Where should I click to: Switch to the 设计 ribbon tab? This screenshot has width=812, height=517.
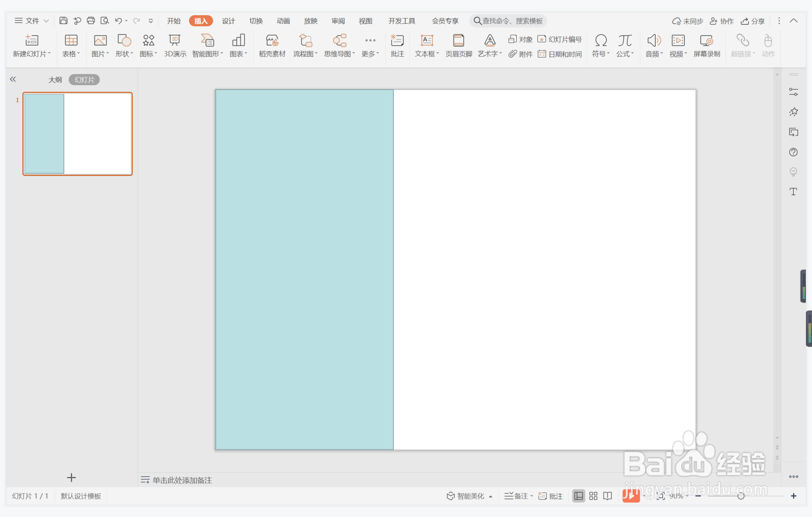[x=228, y=21]
